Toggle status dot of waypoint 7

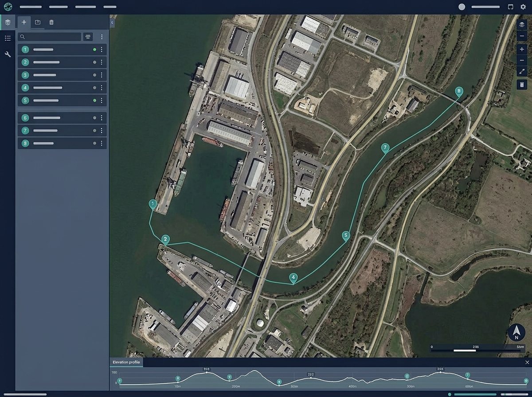pyautogui.click(x=94, y=131)
